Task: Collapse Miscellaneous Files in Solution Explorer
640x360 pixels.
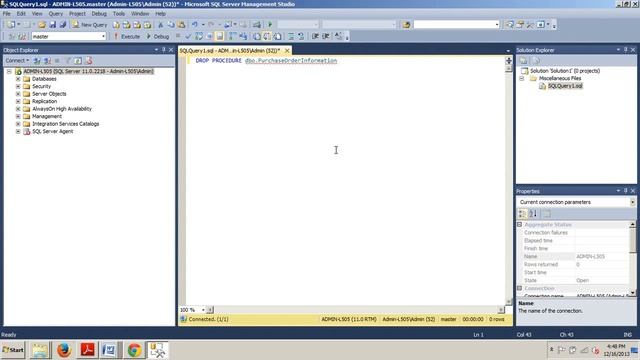Action: pos(522,78)
